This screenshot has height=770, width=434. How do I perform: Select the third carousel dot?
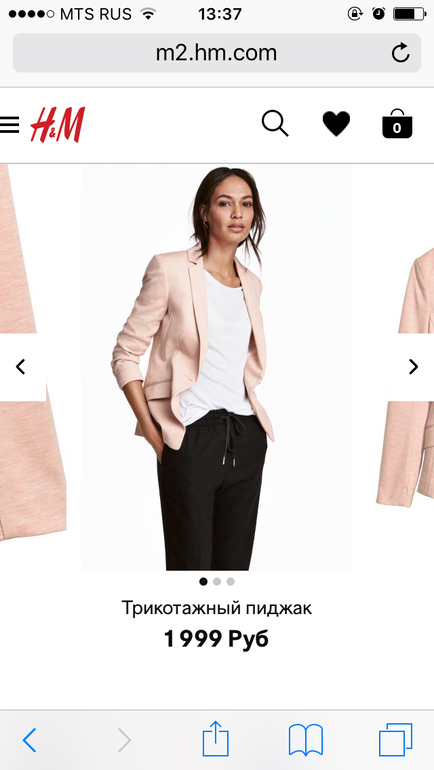click(231, 582)
